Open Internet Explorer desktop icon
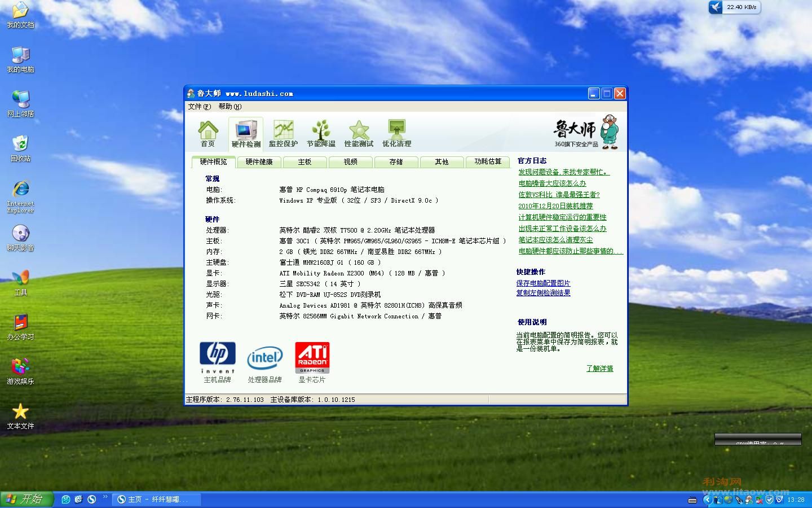 [x=20, y=196]
